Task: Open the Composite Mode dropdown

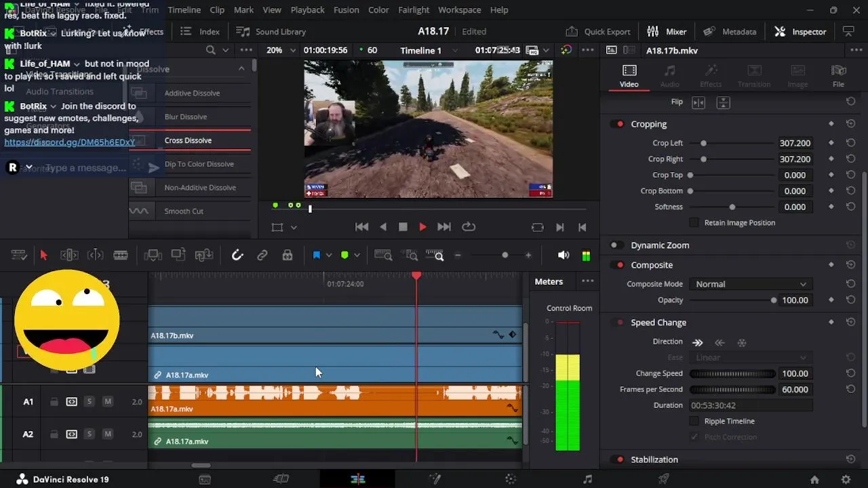Action: click(x=750, y=285)
